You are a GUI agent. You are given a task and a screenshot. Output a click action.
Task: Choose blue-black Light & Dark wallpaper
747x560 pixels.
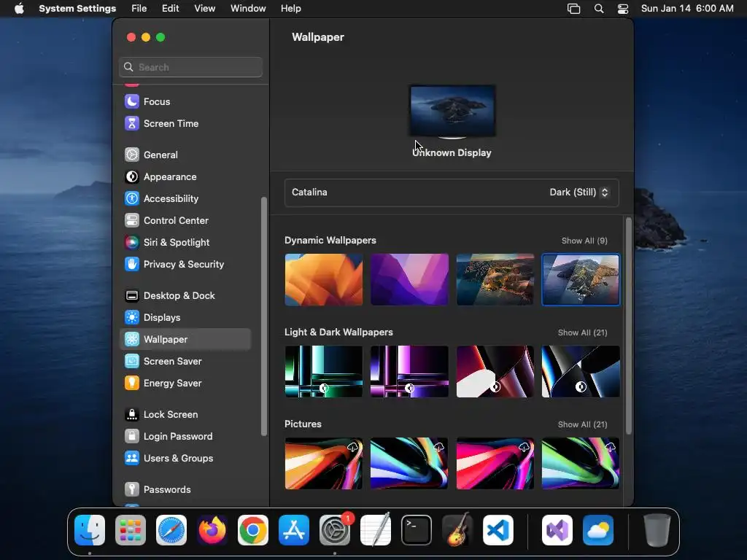(x=581, y=371)
